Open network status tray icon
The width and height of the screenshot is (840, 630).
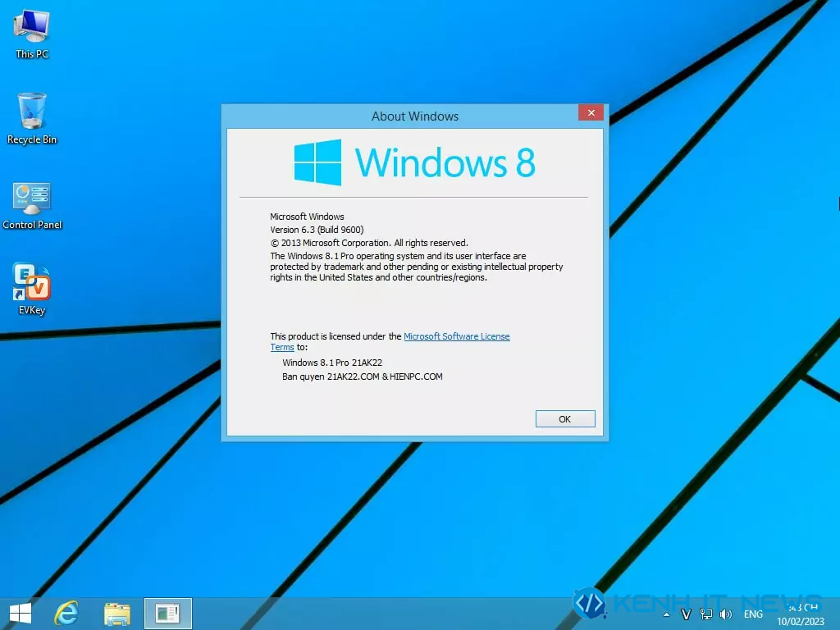tap(706, 614)
